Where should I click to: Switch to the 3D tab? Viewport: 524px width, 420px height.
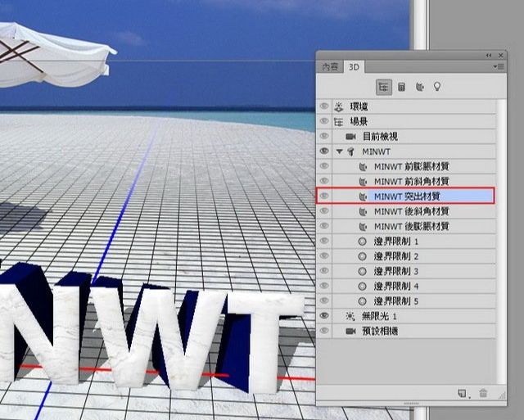pos(354,67)
